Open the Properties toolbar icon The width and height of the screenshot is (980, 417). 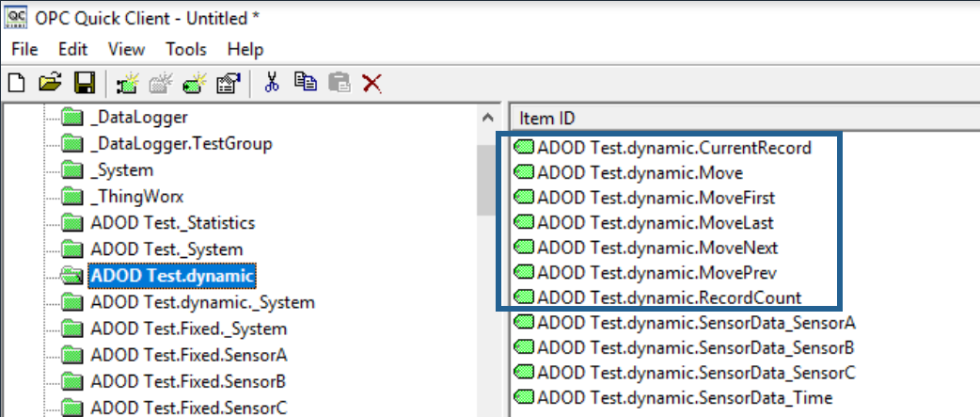[229, 83]
